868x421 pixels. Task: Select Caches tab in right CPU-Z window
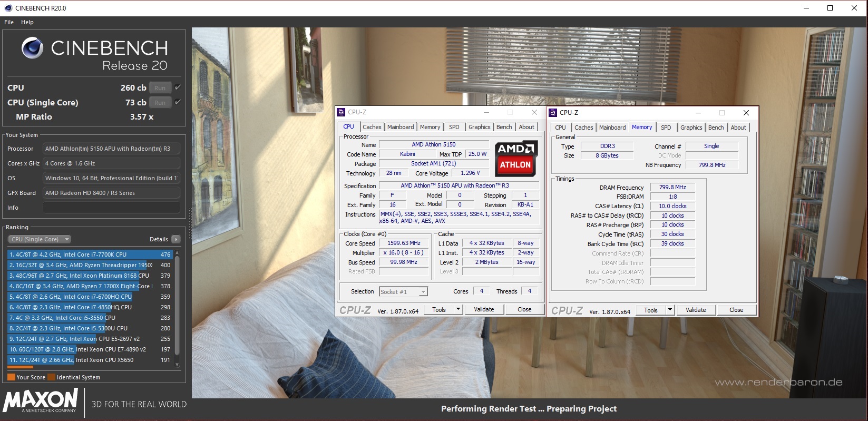pos(583,128)
